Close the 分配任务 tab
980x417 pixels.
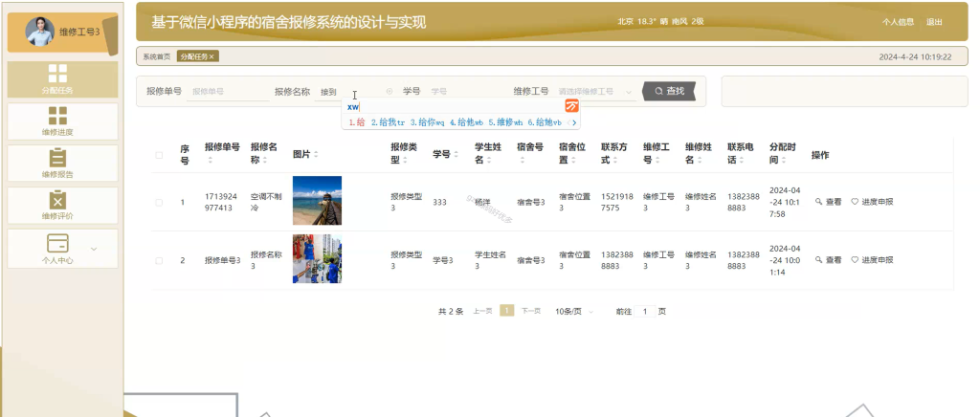(x=212, y=56)
